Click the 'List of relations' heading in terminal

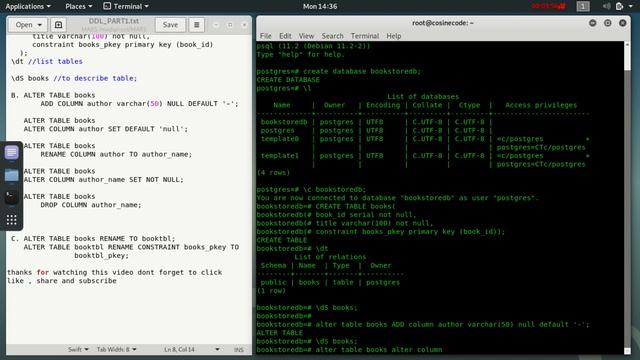[330, 257]
